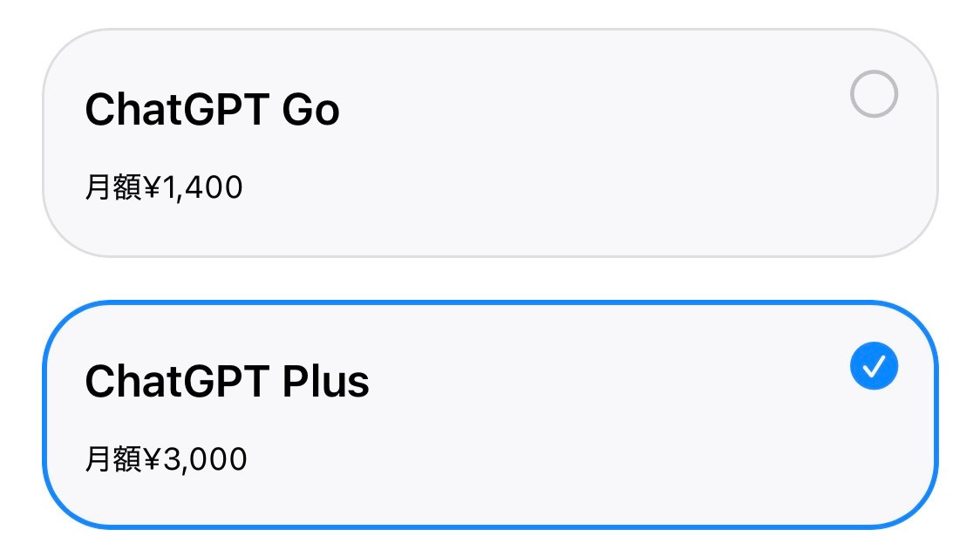Click the 月額¥3,000 price label
Viewport: 980px width, 550px height.
point(166,459)
